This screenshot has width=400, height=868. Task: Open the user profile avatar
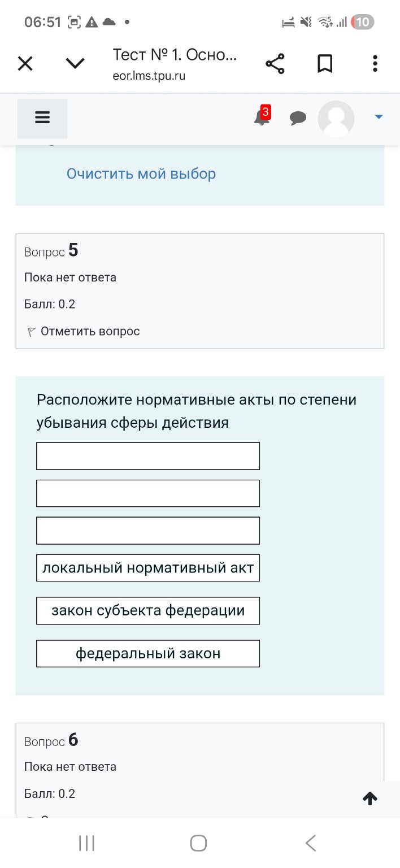coord(336,119)
